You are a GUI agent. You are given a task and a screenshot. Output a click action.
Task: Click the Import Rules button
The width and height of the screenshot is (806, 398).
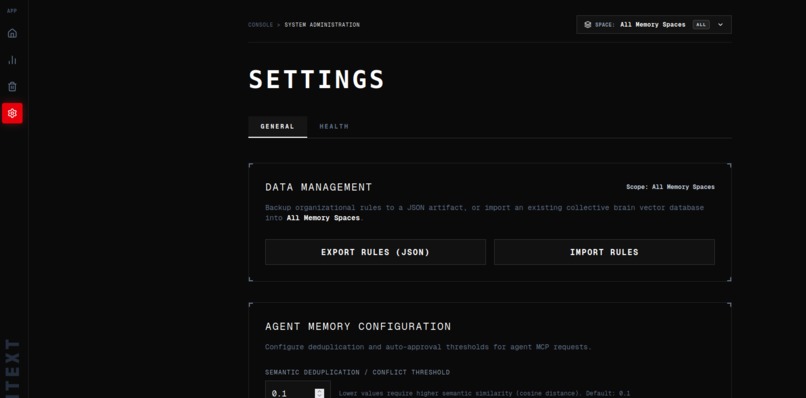click(604, 252)
